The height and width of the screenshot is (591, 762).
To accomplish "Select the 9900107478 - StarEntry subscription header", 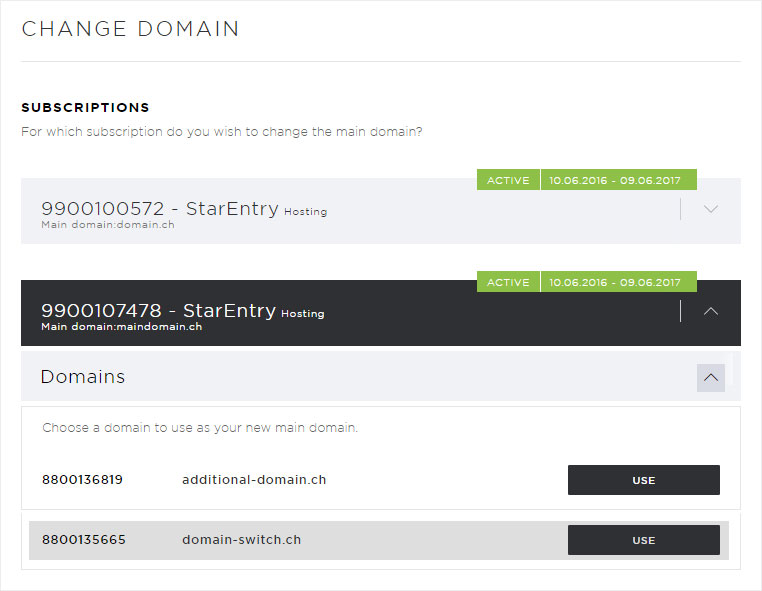I will [x=381, y=313].
